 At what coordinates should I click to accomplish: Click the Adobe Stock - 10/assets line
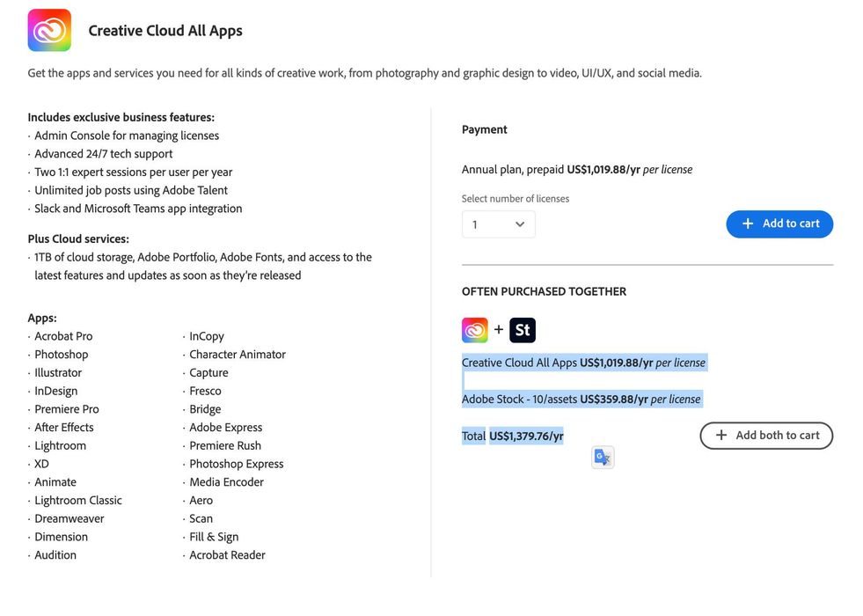pos(581,400)
